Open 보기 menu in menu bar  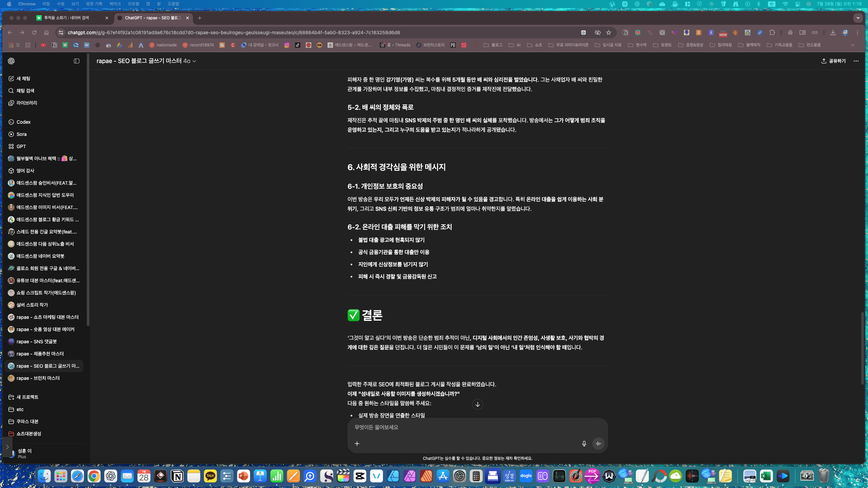click(75, 4)
